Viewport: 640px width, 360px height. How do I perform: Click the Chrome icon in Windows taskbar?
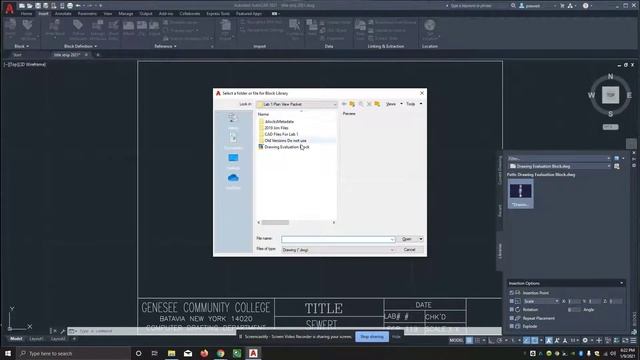point(220,353)
